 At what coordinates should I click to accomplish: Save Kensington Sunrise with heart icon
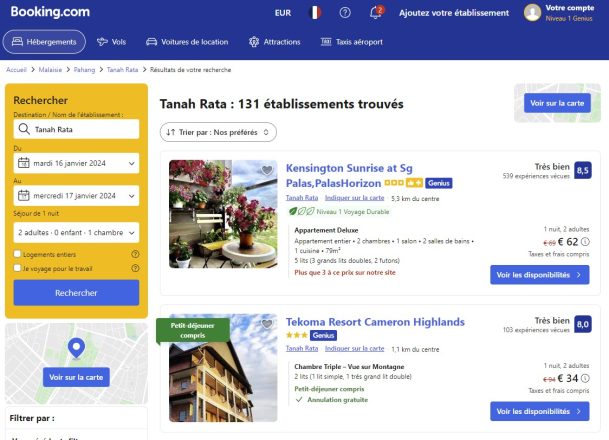pyautogui.click(x=267, y=170)
